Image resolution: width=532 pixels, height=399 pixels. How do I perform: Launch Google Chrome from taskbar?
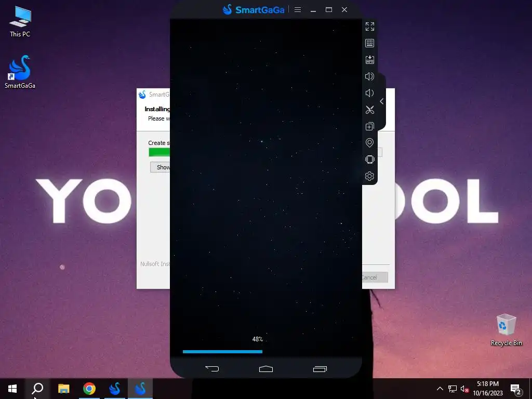[89, 389]
